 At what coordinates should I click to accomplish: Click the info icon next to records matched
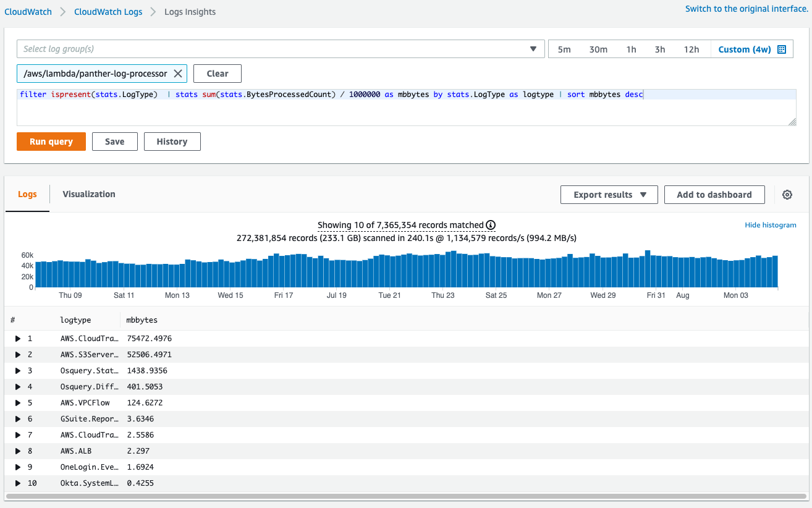490,225
